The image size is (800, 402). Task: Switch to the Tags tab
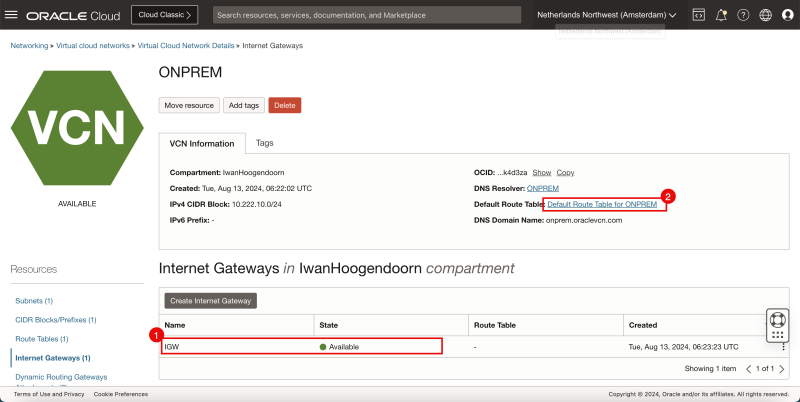tap(264, 143)
